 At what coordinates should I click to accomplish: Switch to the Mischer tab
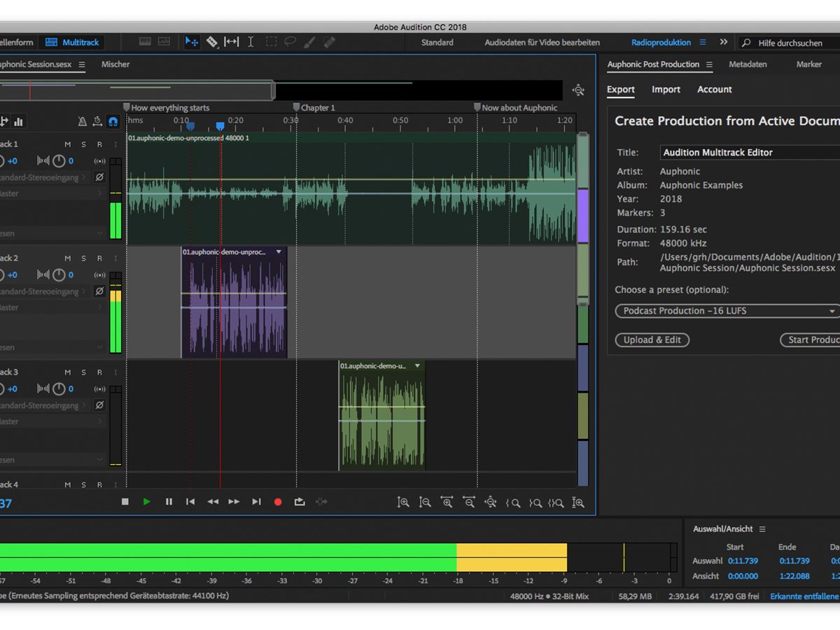point(115,64)
